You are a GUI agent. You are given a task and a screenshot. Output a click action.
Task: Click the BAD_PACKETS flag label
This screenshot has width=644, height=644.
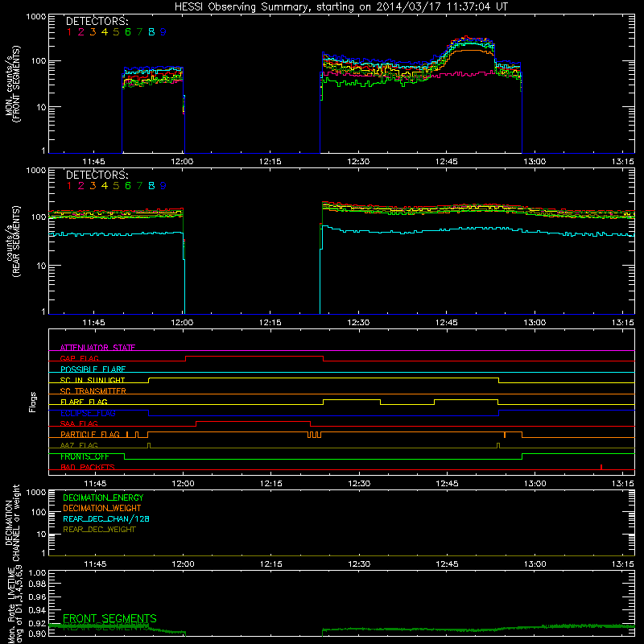click(x=88, y=467)
